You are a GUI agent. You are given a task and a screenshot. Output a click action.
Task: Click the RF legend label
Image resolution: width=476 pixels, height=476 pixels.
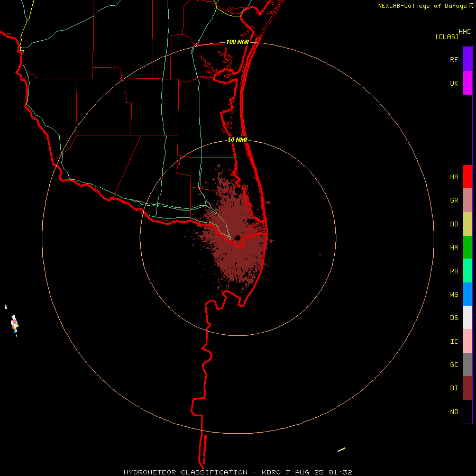click(x=454, y=59)
